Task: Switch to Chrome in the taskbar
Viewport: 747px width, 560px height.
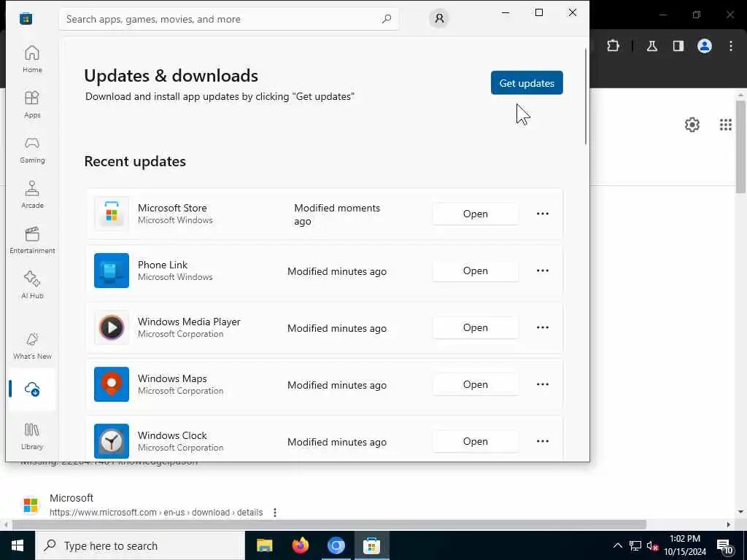Action: [x=336, y=545]
